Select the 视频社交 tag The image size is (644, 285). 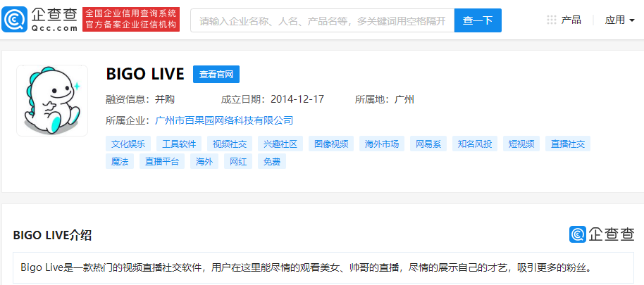click(230, 144)
